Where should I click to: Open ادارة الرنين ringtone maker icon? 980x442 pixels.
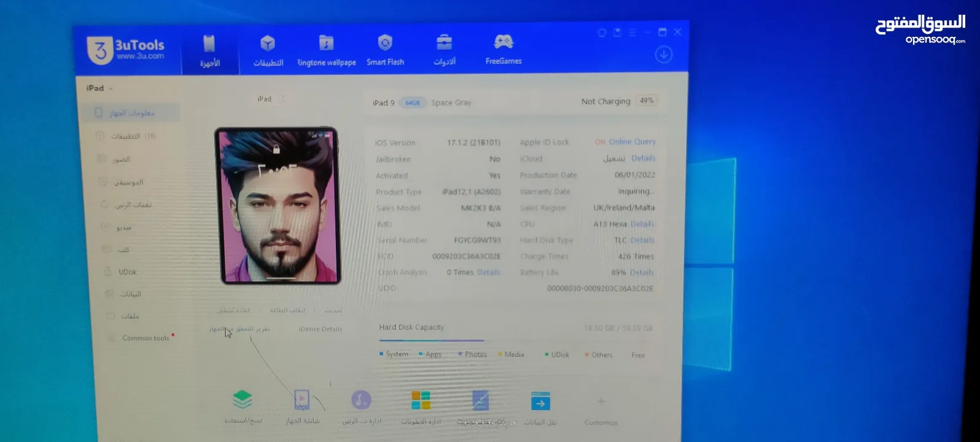pyautogui.click(x=361, y=400)
